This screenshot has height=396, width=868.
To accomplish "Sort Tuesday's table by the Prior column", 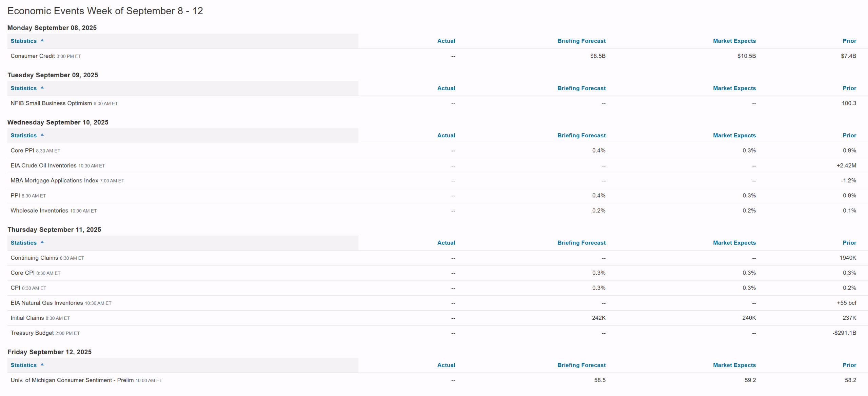I will point(849,88).
